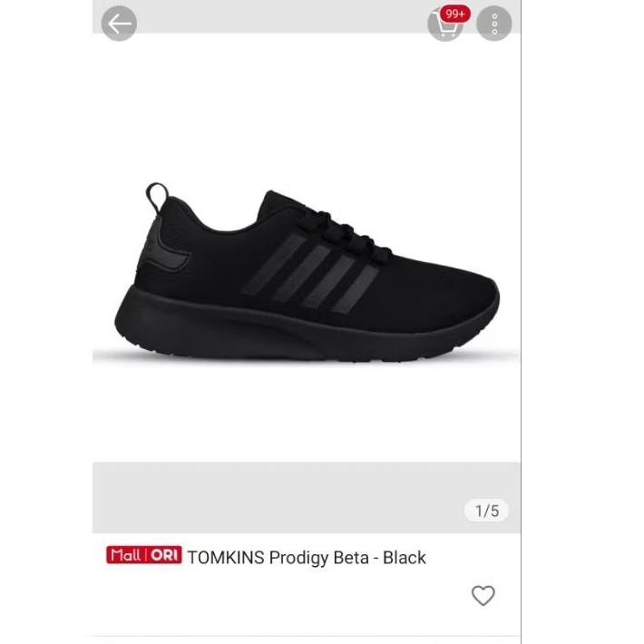Click the word Prodigy in title
644x644 pixels.
(299, 559)
